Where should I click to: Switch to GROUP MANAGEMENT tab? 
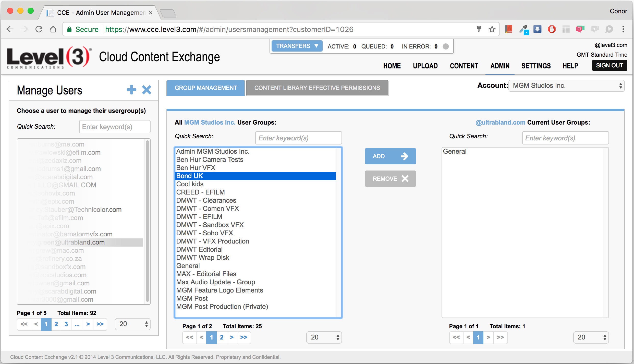[206, 88]
